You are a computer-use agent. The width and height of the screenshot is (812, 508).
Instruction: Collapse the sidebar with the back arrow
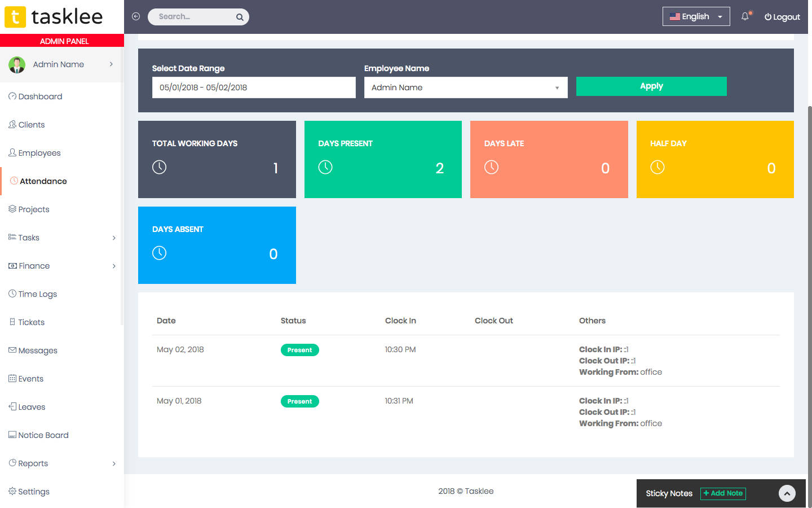click(136, 16)
